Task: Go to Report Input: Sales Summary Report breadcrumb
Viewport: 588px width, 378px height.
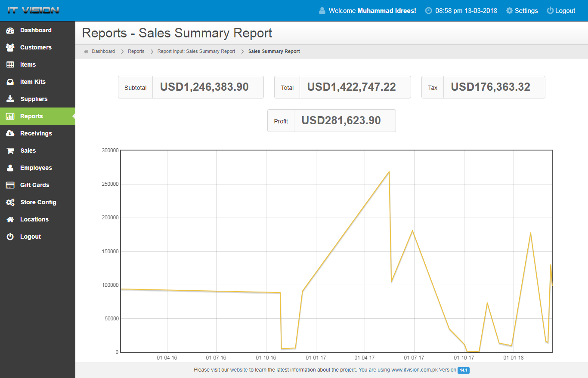Action: pyautogui.click(x=196, y=51)
